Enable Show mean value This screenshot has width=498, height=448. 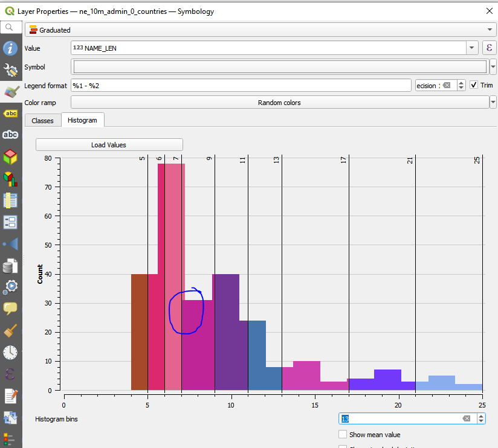click(x=342, y=434)
